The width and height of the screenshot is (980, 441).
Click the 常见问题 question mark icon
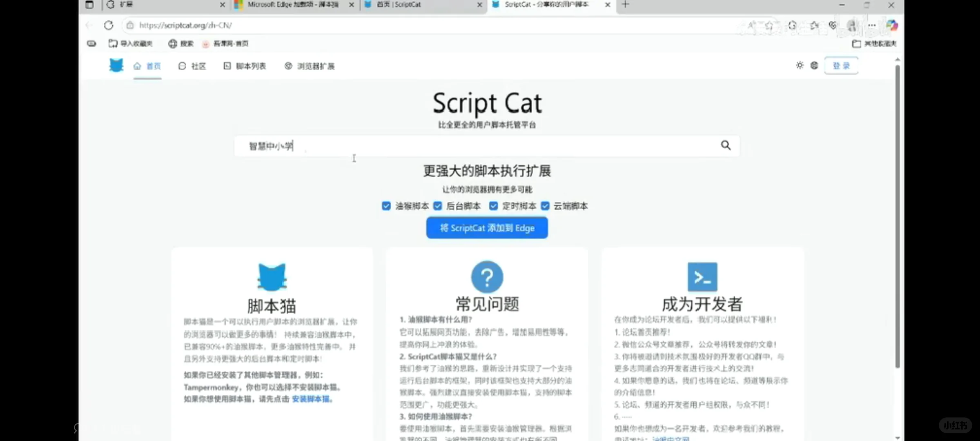tap(486, 276)
